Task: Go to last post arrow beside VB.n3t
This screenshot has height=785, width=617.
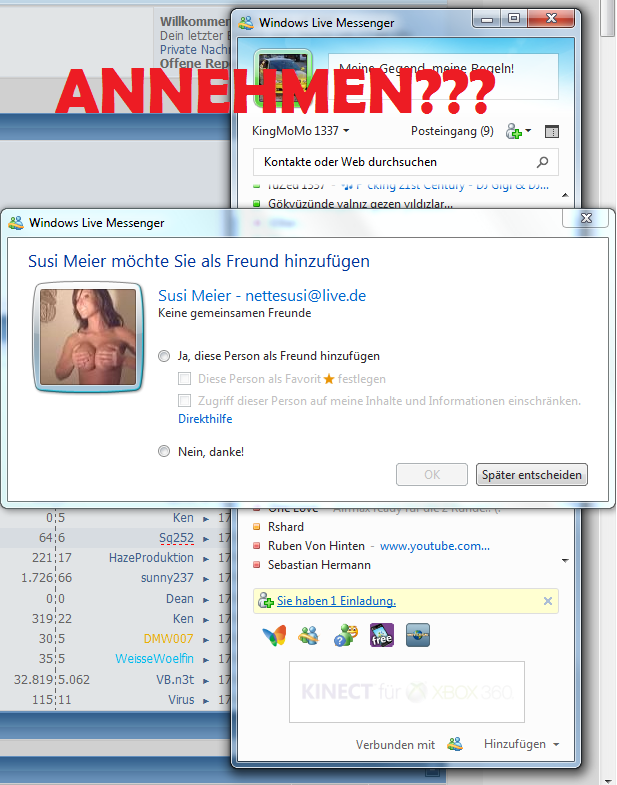Action: [x=206, y=680]
